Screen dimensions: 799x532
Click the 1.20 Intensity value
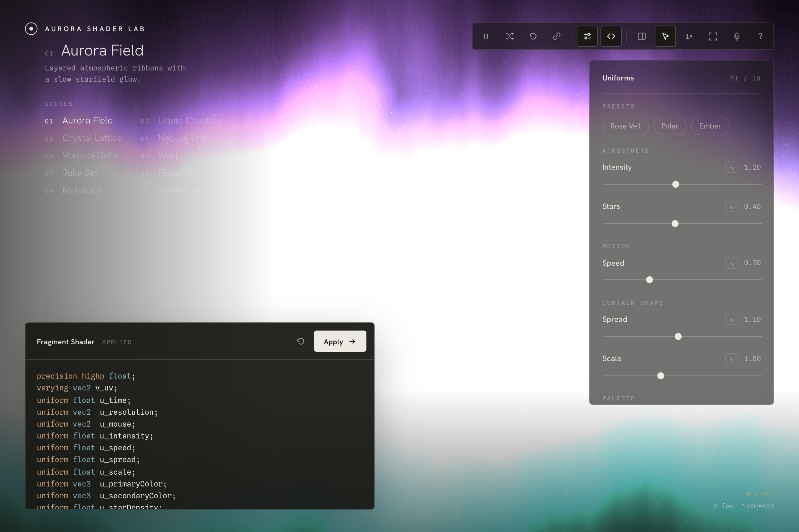click(x=752, y=167)
